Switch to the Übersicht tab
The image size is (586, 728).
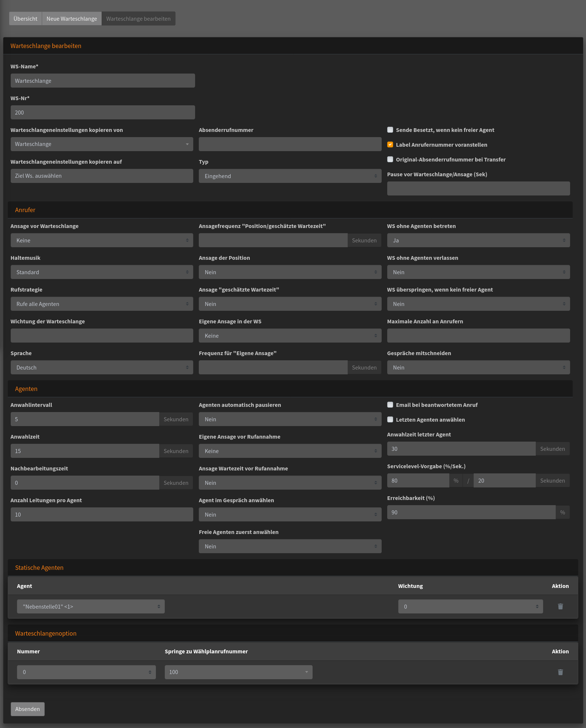pyautogui.click(x=25, y=18)
